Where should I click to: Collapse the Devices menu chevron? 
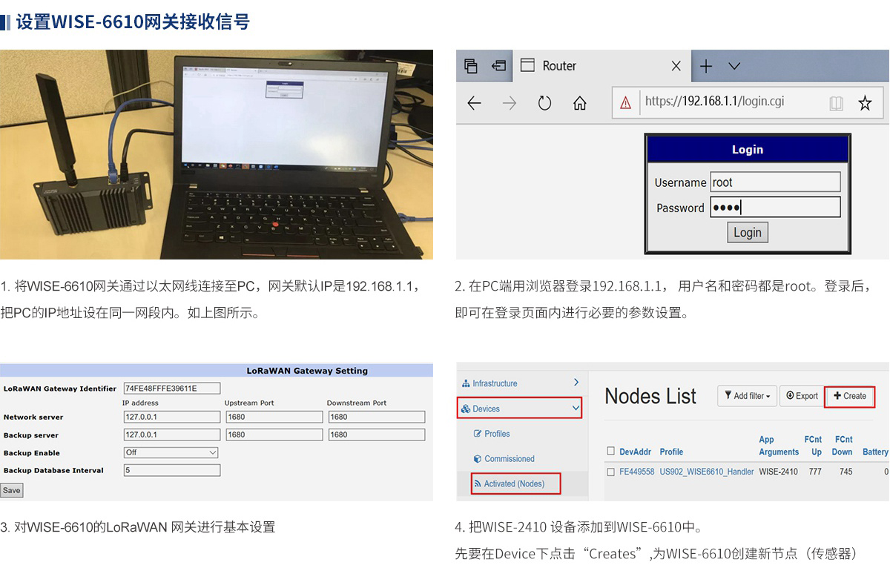(576, 409)
